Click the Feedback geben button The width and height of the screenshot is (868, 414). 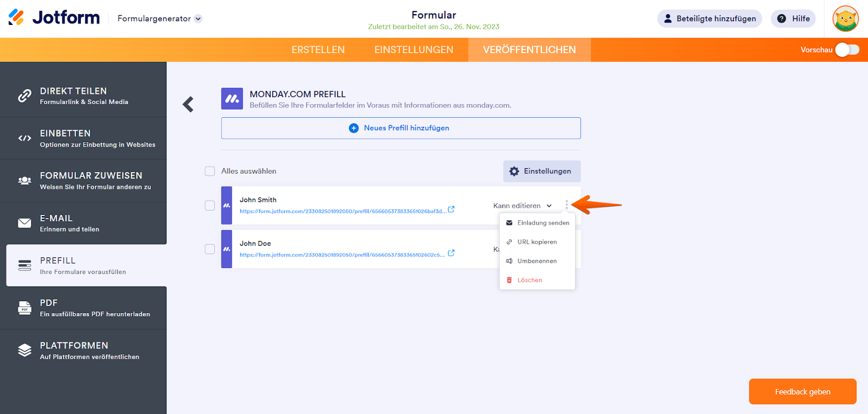pos(802,392)
